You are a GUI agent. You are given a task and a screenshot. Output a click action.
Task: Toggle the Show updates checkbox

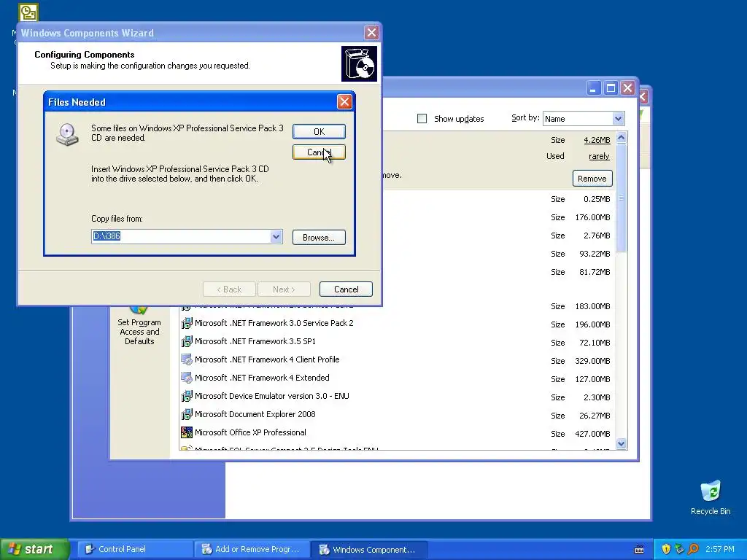click(x=422, y=119)
